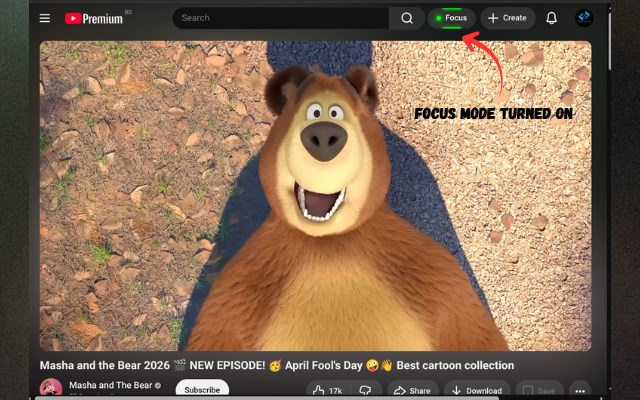Open the Masha and The Bear channel name

pos(110,385)
